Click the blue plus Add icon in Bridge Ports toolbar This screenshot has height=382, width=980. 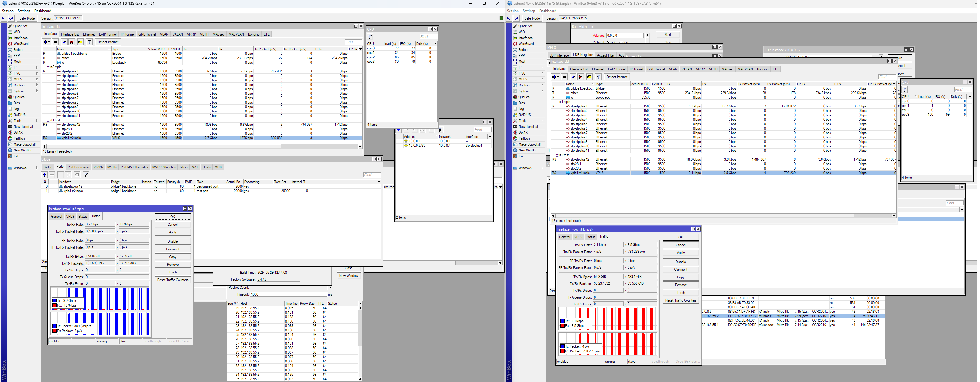point(44,175)
